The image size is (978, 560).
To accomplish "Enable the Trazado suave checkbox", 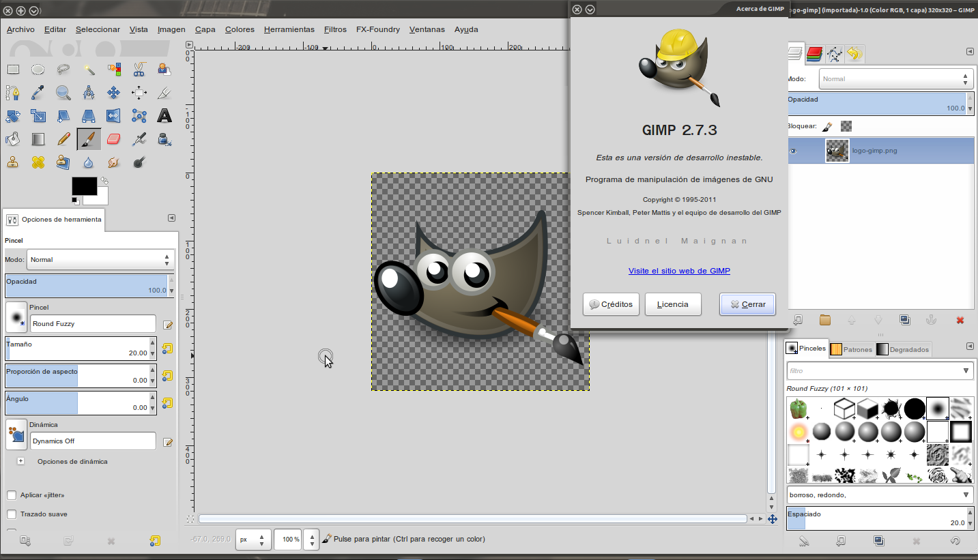I will pos(11,514).
